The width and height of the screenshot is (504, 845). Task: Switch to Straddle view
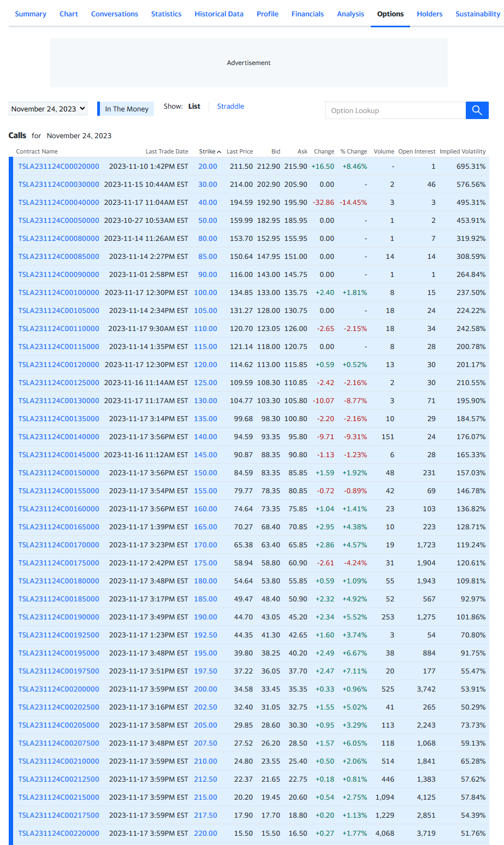[230, 107]
